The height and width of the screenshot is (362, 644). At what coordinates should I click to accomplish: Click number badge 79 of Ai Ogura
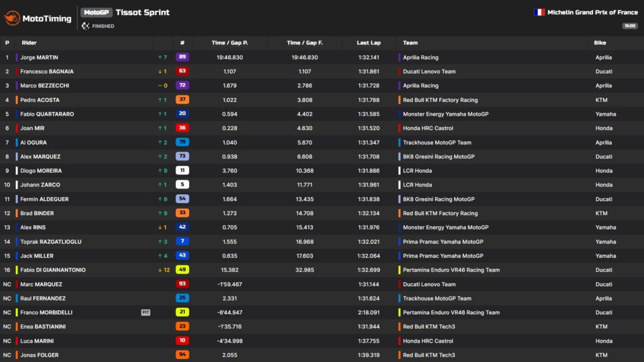(182, 142)
